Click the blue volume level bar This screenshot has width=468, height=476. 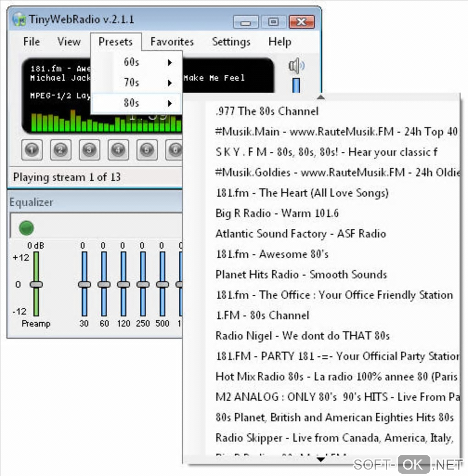point(296,85)
